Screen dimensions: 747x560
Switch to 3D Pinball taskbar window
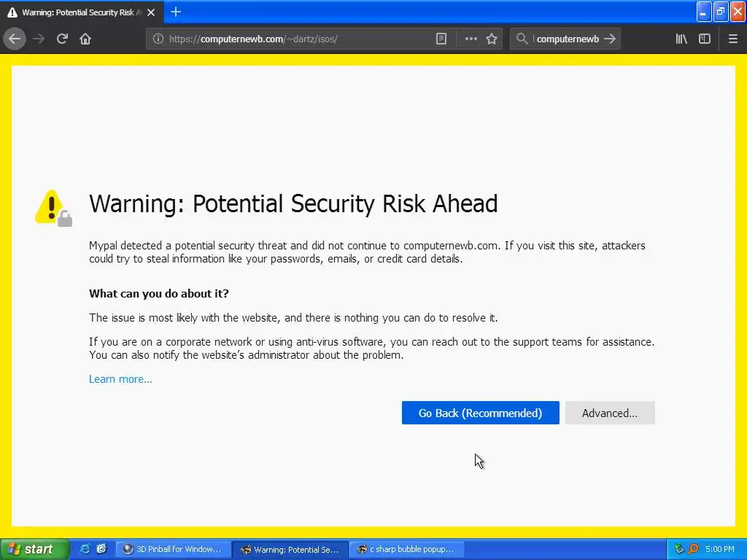point(174,549)
